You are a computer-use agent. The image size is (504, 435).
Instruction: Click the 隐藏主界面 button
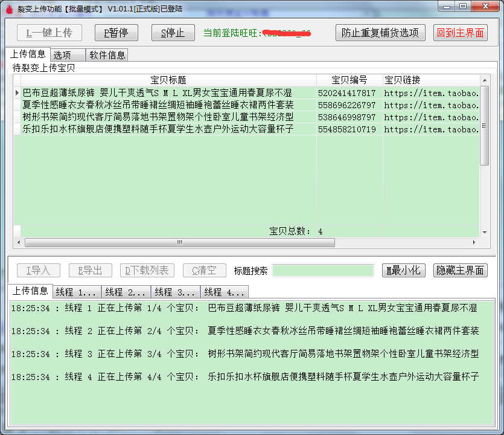point(461,271)
